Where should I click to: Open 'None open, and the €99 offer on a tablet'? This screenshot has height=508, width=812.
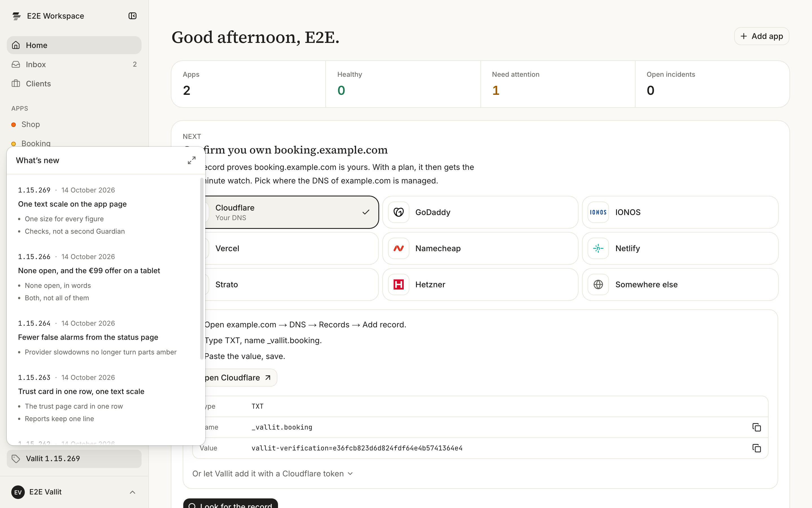(x=89, y=270)
